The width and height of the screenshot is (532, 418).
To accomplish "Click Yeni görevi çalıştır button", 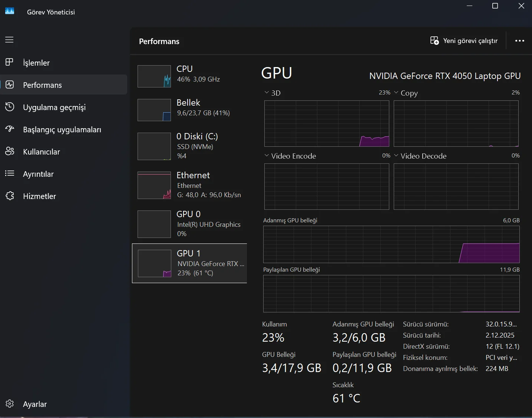I will click(464, 41).
